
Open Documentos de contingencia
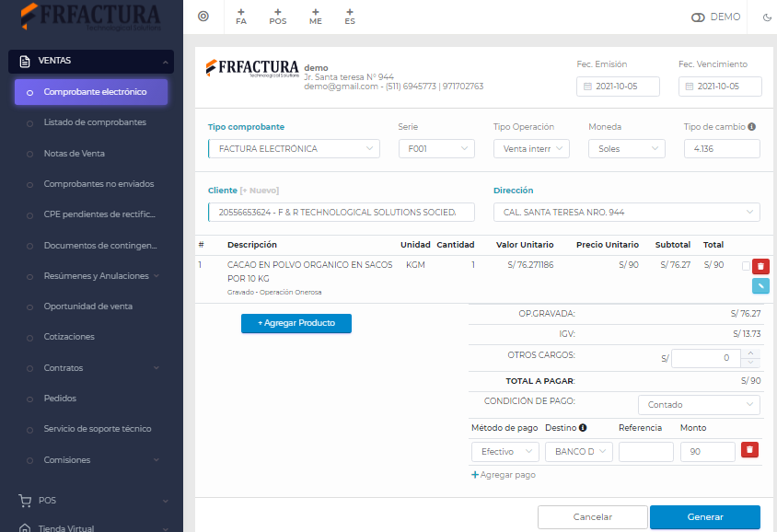point(100,246)
